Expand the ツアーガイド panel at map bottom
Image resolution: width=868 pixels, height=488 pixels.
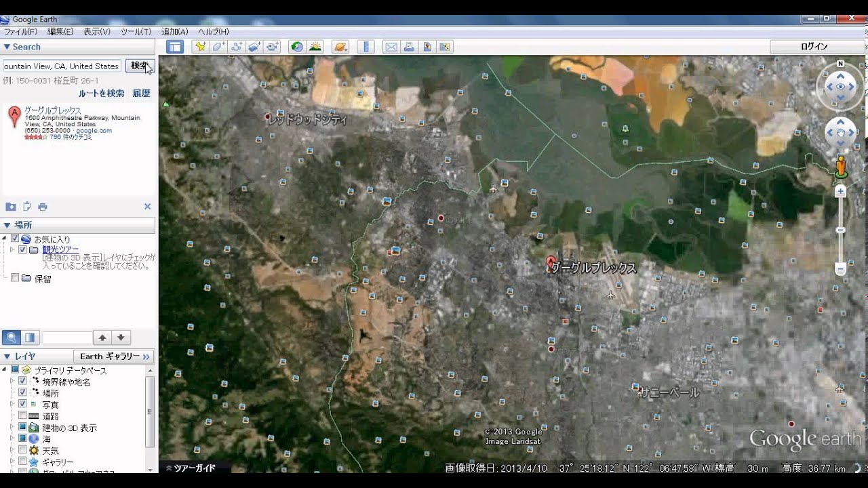tap(191, 468)
